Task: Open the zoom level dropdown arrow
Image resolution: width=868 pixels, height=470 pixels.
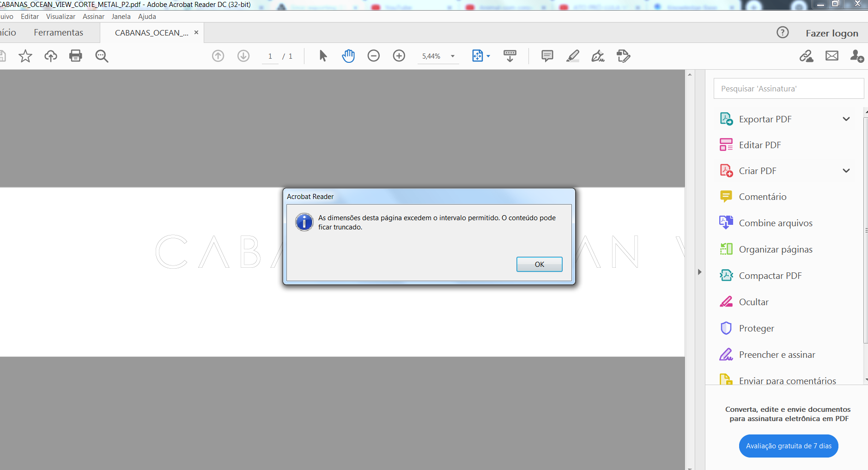Action: pos(453,56)
